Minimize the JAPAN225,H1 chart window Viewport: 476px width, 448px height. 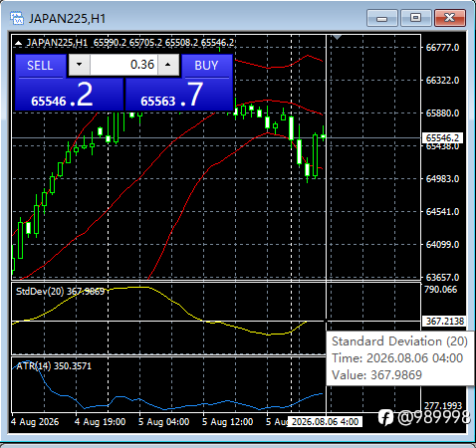tap(382, 18)
